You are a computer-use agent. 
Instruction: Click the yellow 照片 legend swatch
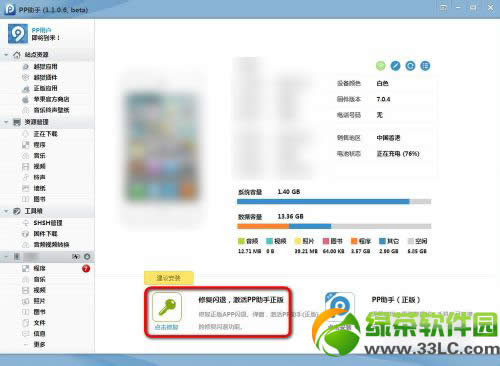(298, 241)
